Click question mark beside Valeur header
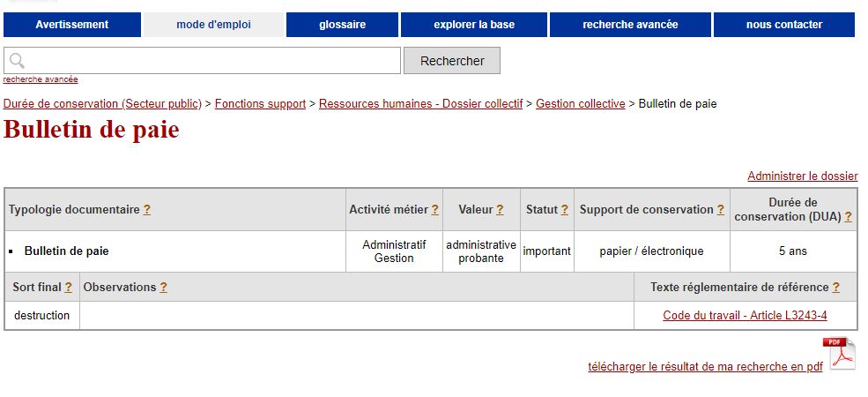 [500, 210]
